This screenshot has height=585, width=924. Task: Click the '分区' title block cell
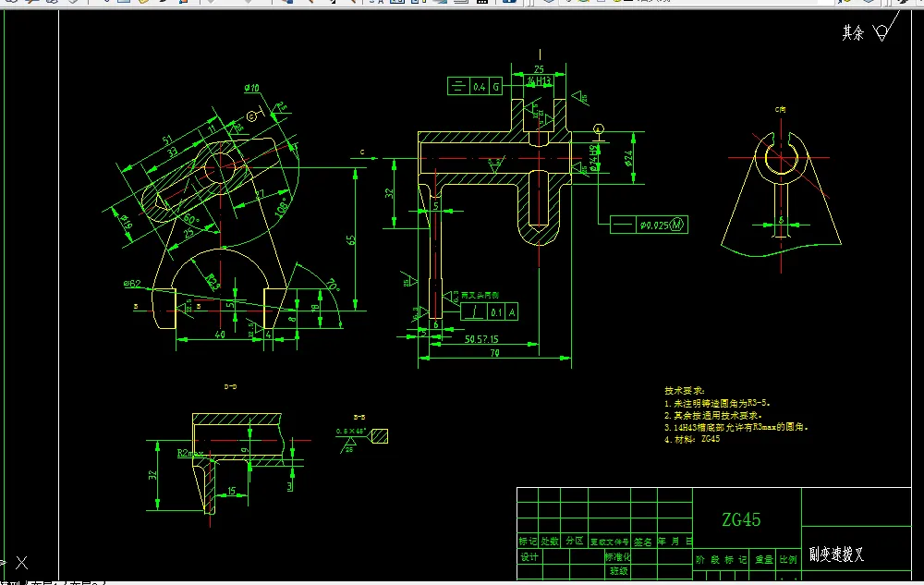[575, 542]
